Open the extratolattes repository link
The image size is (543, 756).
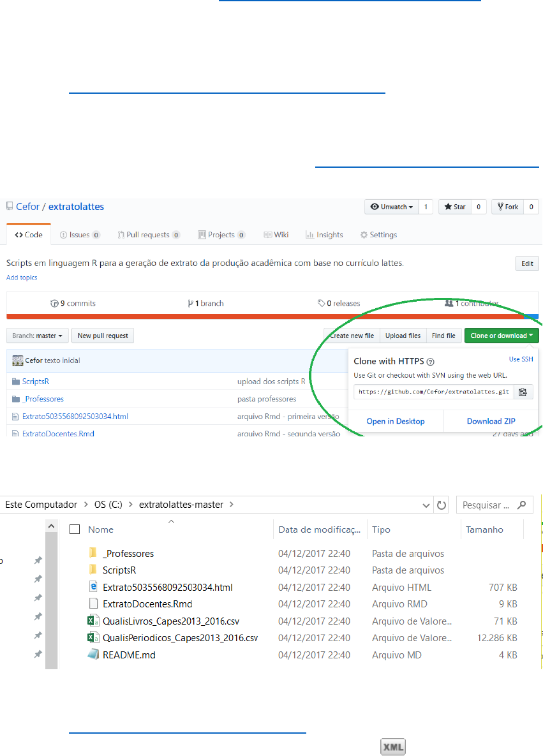[76, 206]
